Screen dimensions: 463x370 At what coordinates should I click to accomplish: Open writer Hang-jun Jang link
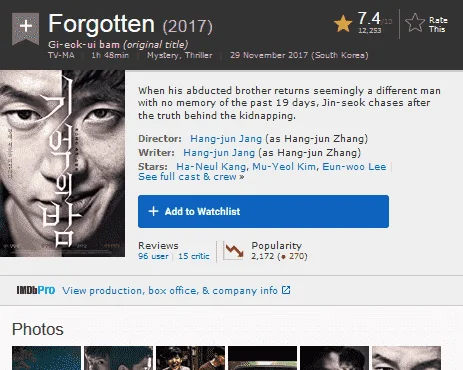pyautogui.click(x=219, y=153)
